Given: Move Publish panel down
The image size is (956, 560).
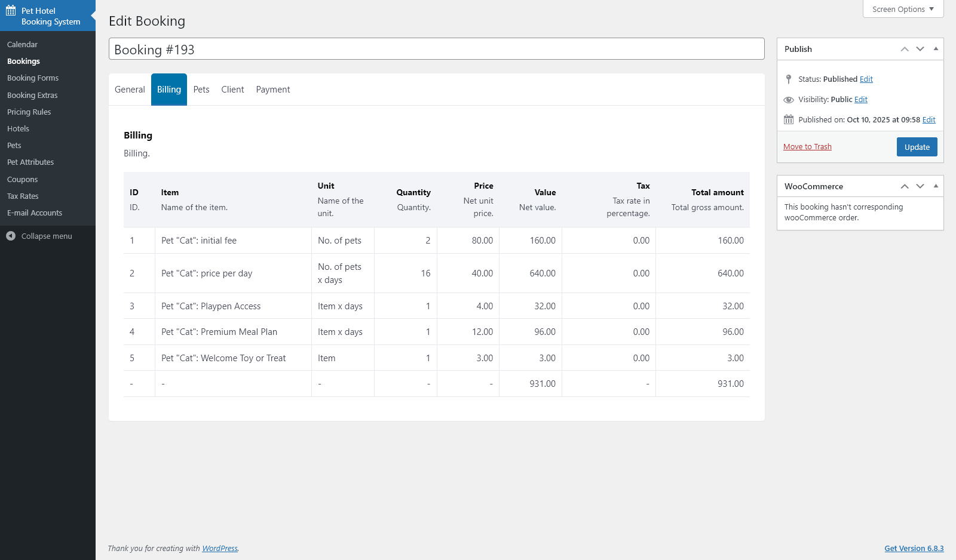Looking at the screenshot, I should click(920, 49).
